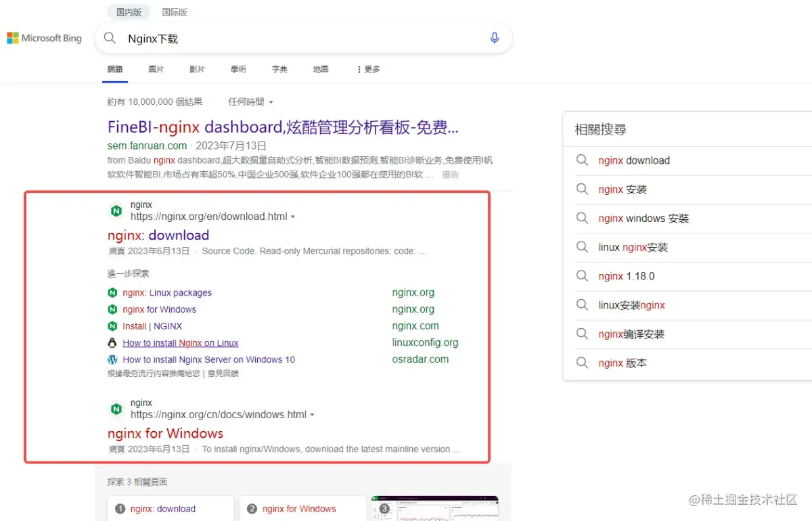Open card 2 nginx for Windows in related pages
This screenshot has width=812, height=521.
[x=302, y=509]
